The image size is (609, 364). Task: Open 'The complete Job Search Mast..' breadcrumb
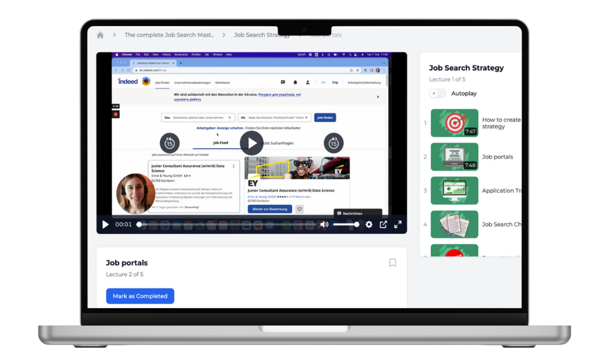pos(169,35)
